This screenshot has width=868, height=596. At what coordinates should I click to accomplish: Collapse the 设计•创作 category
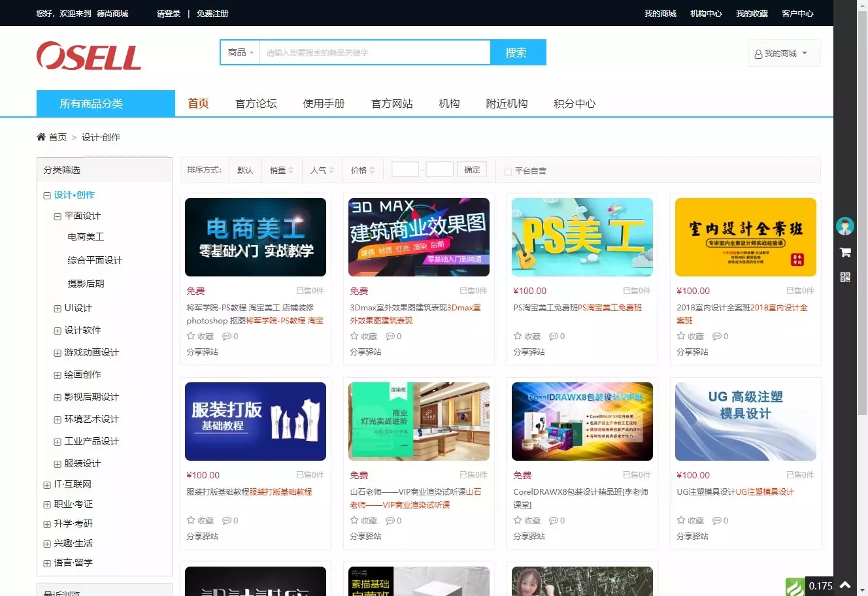pos(47,195)
